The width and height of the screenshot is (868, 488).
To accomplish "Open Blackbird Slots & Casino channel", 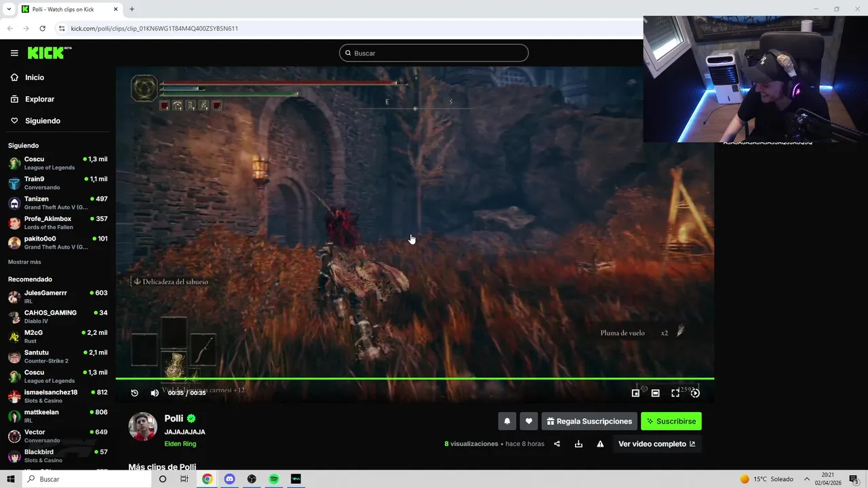I will [x=58, y=455].
